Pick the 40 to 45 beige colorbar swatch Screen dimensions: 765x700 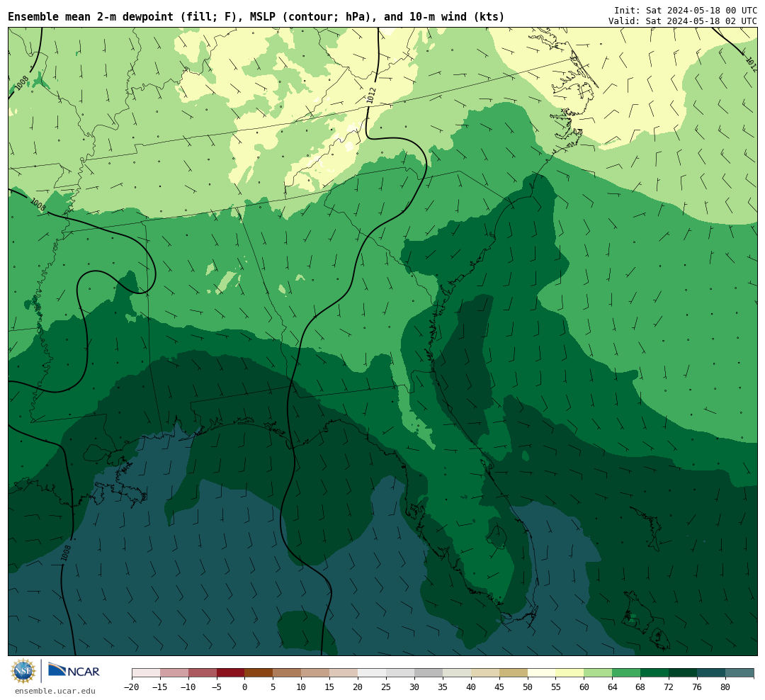[x=485, y=673]
